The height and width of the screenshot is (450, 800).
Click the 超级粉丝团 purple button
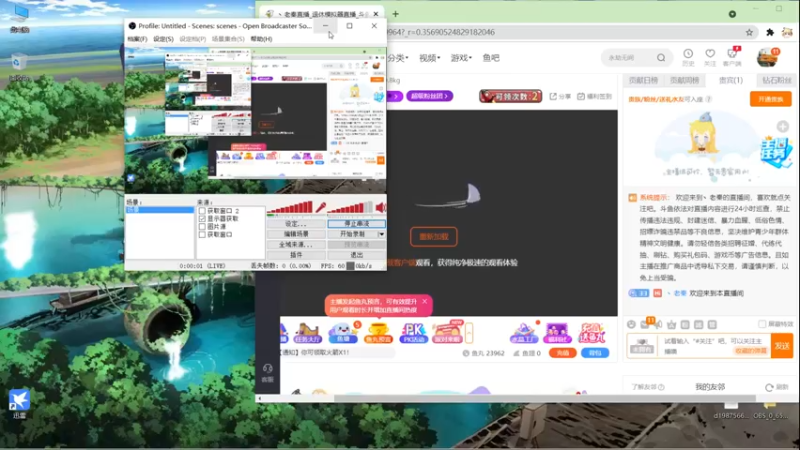[x=430, y=96]
